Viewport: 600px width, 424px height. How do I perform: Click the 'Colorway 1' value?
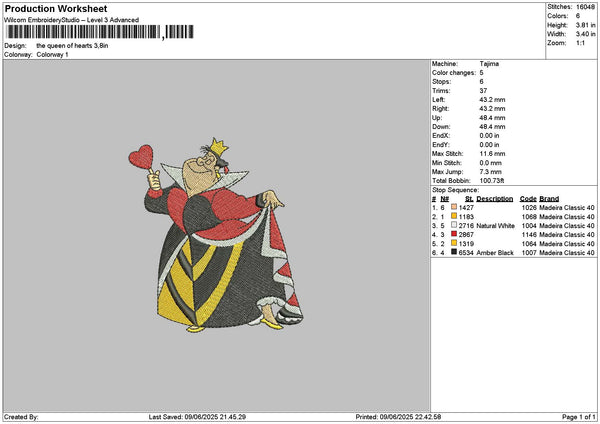52,55
